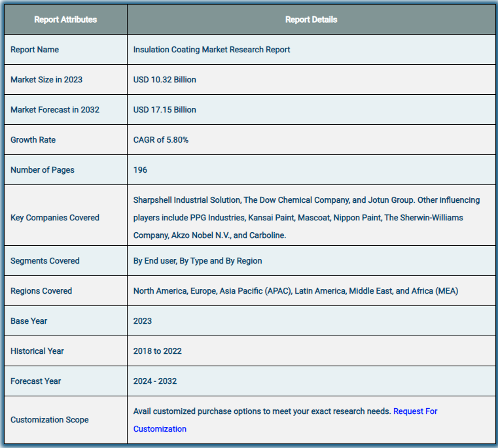Click the Report Details column header
This screenshot has height=448, width=498.
pos(311,20)
